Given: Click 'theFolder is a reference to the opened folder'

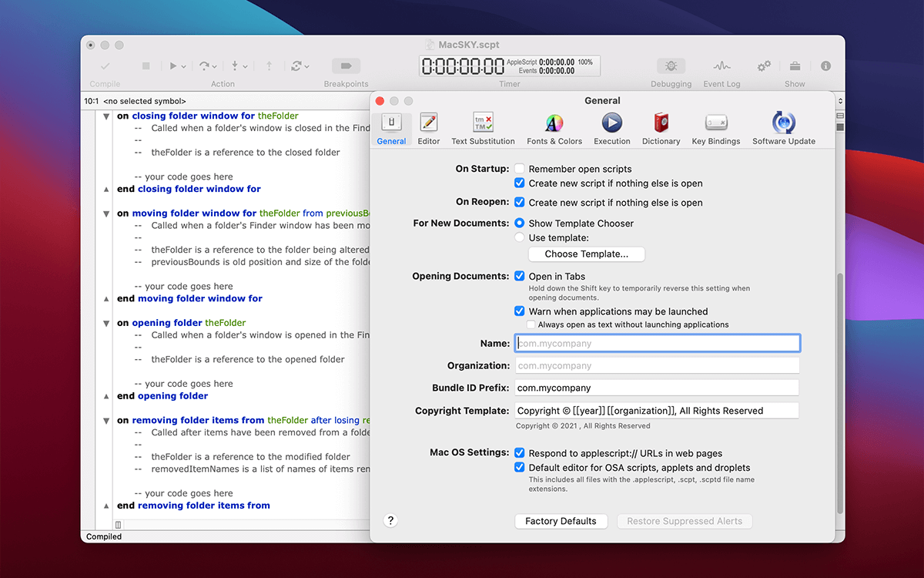Looking at the screenshot, I should (248, 359).
